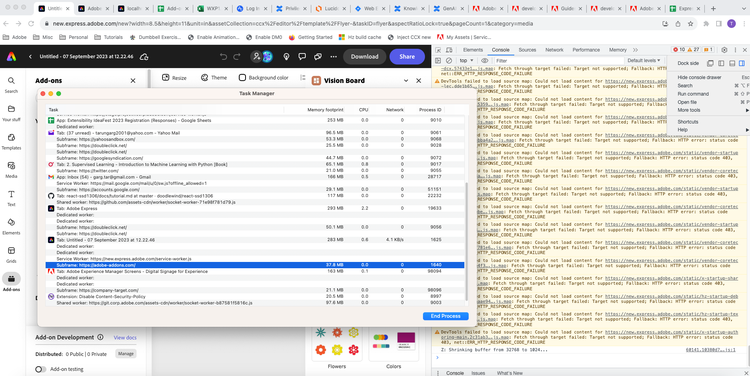This screenshot has height=376, width=750.
Task: Click the Resize tool in toolbar
Action: pyautogui.click(x=174, y=77)
